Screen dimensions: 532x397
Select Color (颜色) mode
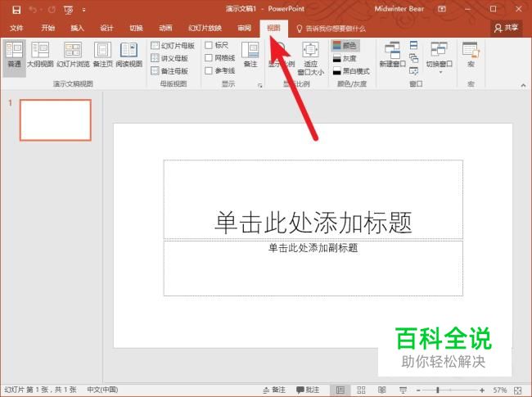click(345, 46)
